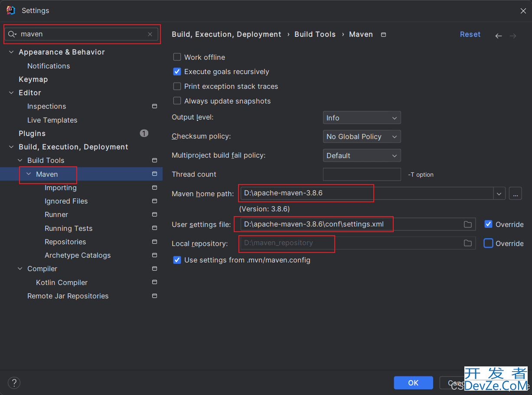Click the Plugins update count badge
This screenshot has width=532, height=395.
[x=144, y=133]
